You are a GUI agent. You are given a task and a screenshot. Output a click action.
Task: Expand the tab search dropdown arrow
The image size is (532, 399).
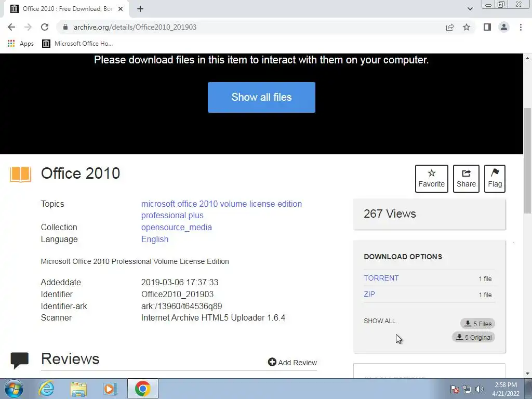point(470,9)
